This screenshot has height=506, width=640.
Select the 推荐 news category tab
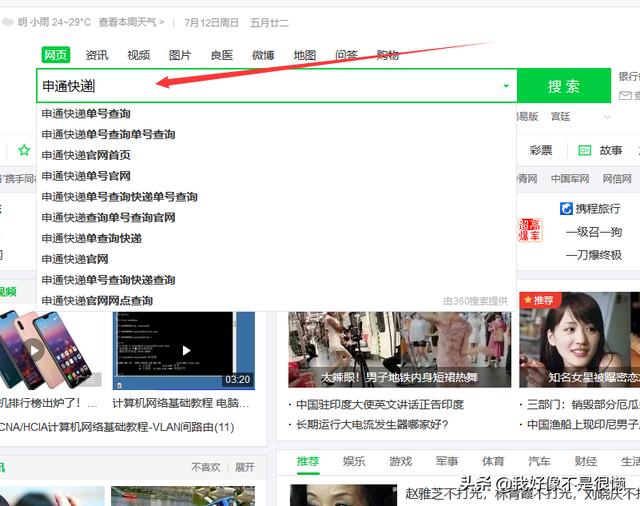pos(308,462)
